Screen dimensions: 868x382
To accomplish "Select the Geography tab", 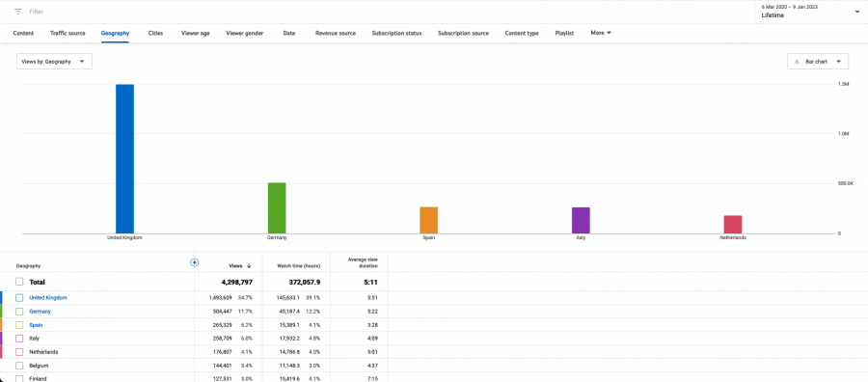I will coord(115,33).
